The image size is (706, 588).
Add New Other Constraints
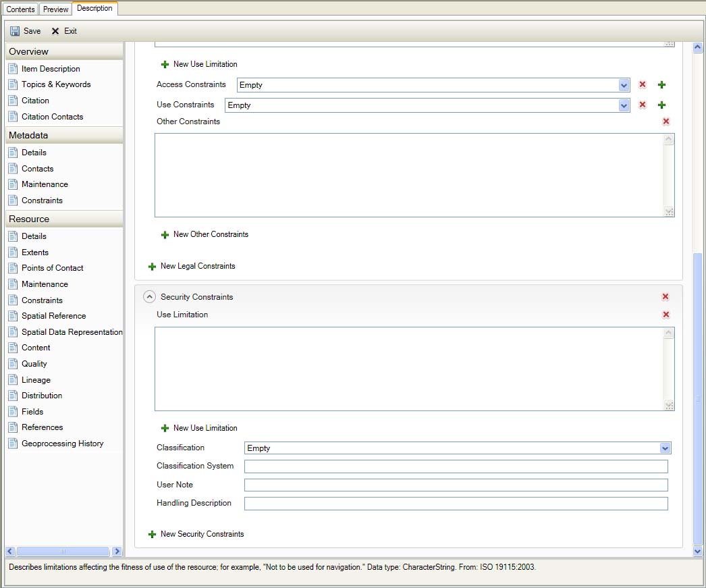(x=210, y=234)
